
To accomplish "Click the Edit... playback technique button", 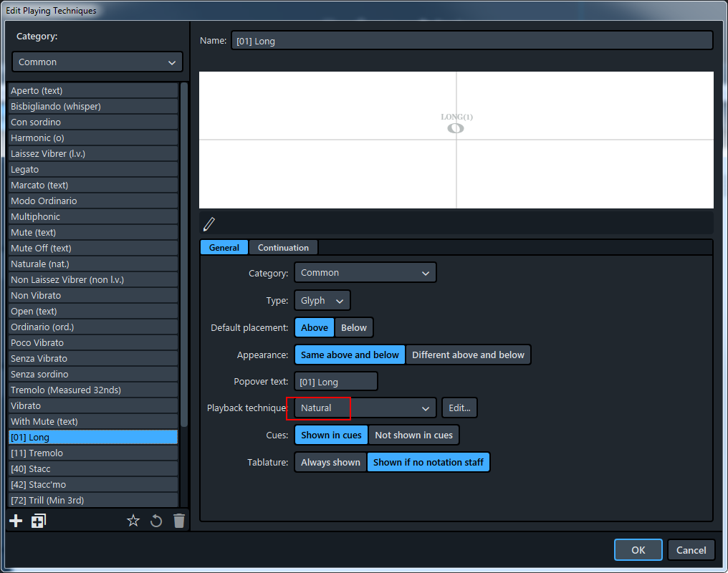I will [x=459, y=408].
